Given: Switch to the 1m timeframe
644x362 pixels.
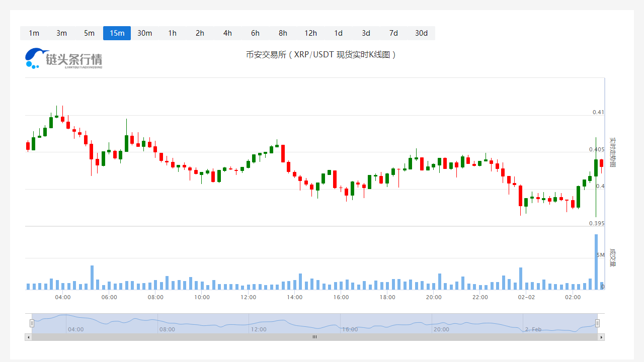Looking at the screenshot, I should click(34, 33).
